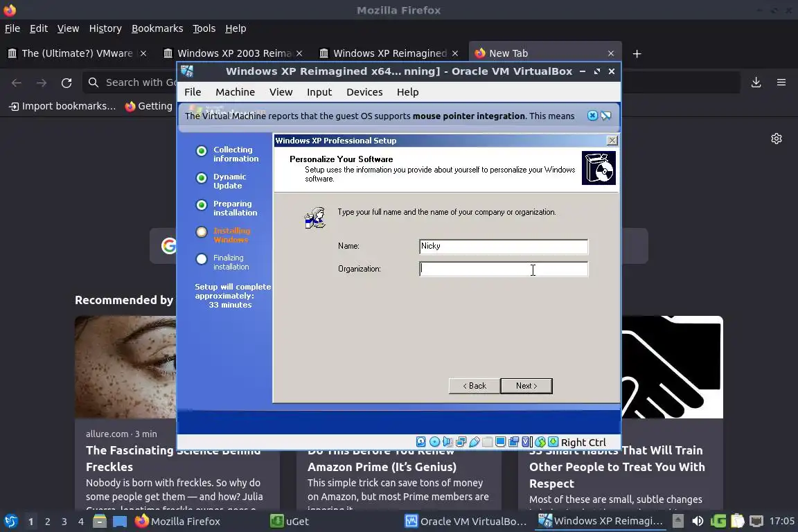Click the don't-show-again notification icon

[606, 116]
